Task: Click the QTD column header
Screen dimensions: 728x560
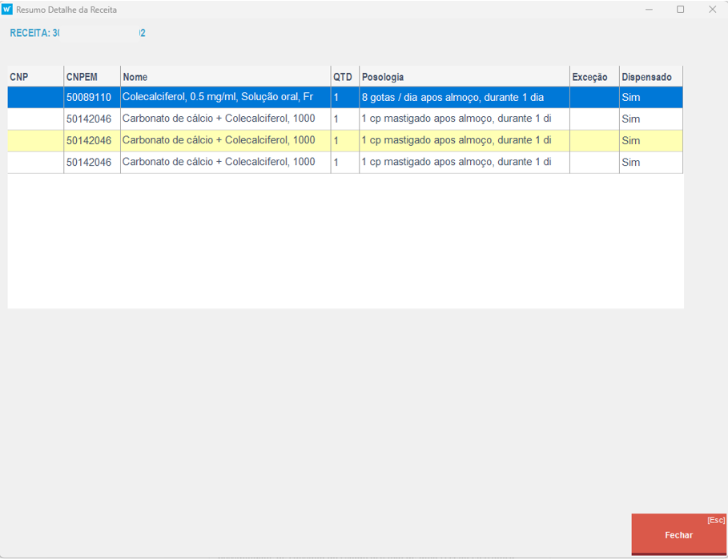Action: click(344, 77)
